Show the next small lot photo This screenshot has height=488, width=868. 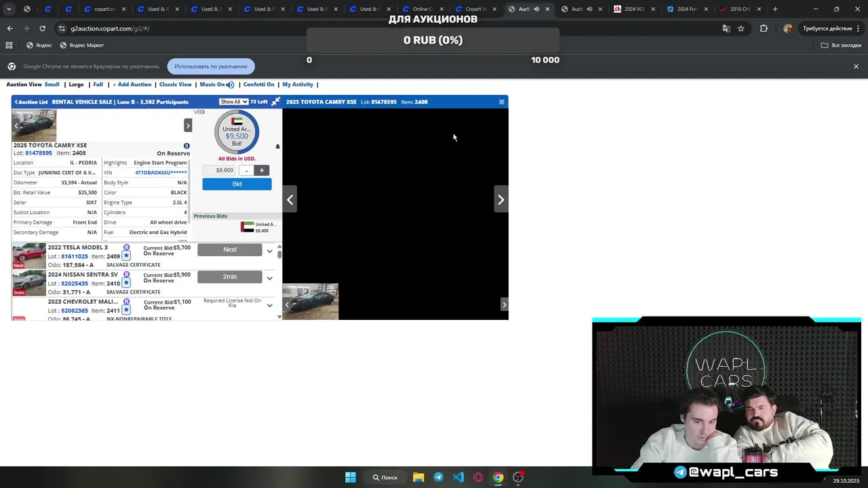(x=188, y=125)
